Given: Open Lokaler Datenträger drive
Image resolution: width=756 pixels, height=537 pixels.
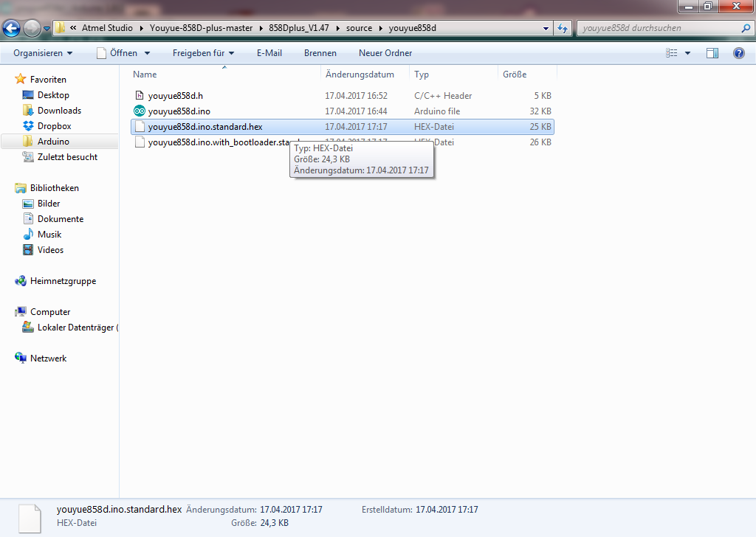Looking at the screenshot, I should pos(77,328).
